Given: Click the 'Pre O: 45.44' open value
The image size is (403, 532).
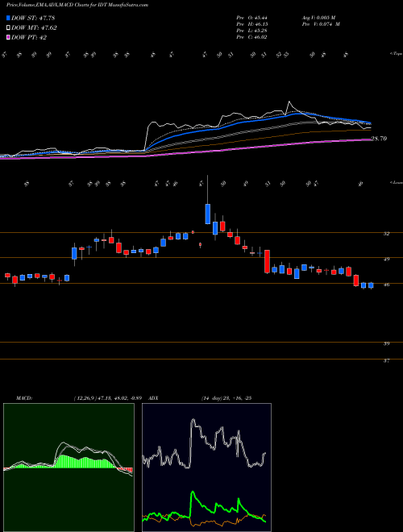Looking at the screenshot, I should (251, 17).
